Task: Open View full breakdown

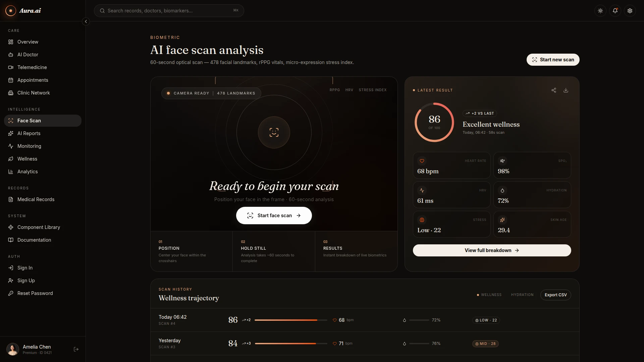Action: coord(492,250)
